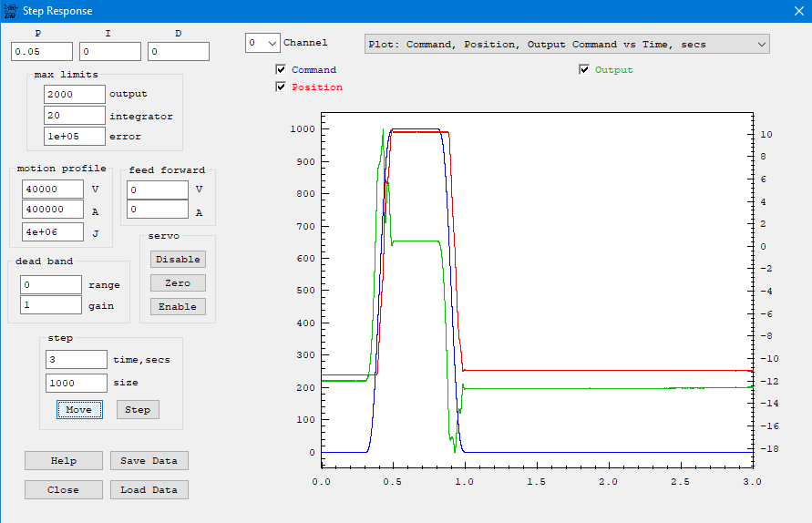The height and width of the screenshot is (523, 812).
Task: Close the Step Response window
Action: click(798, 12)
